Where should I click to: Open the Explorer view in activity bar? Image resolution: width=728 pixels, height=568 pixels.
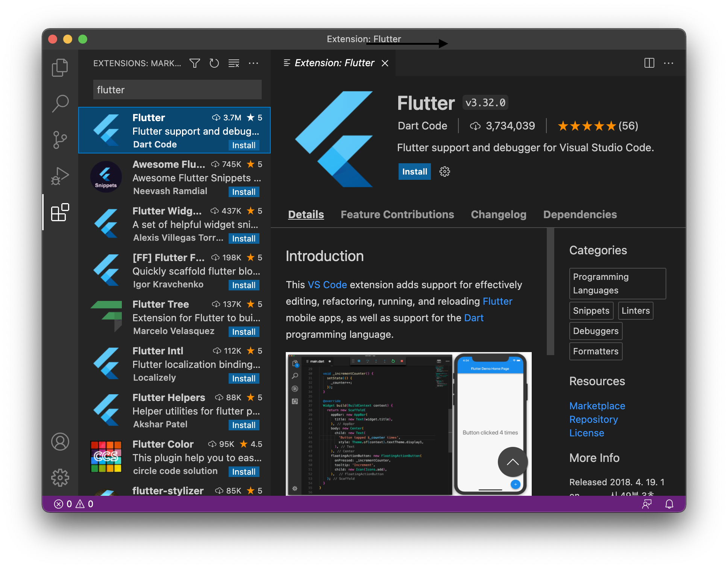[60, 67]
